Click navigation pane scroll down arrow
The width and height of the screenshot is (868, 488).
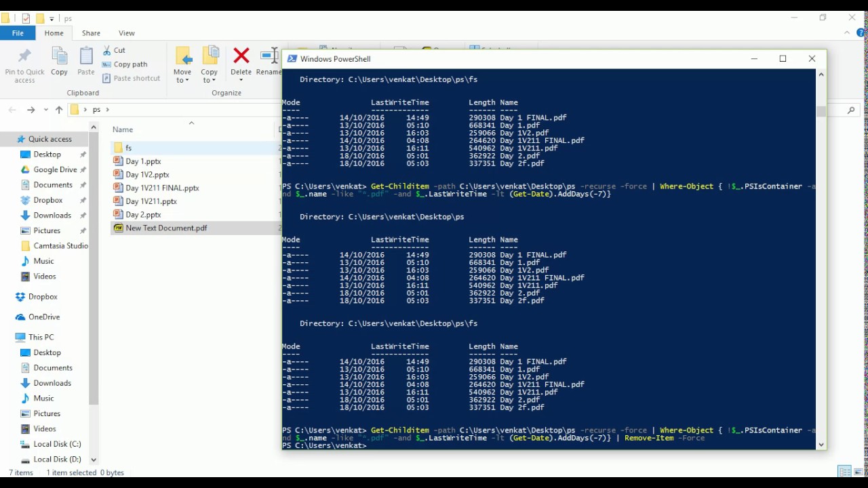94,460
